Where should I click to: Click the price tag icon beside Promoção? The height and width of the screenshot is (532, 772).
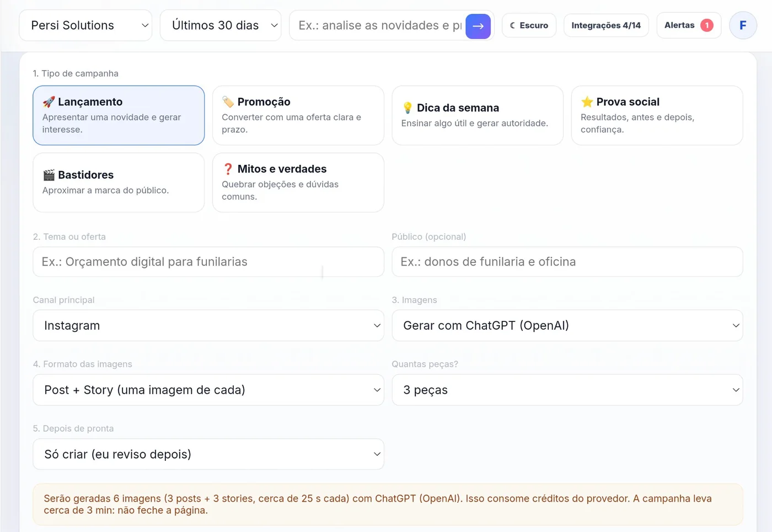pyautogui.click(x=228, y=102)
